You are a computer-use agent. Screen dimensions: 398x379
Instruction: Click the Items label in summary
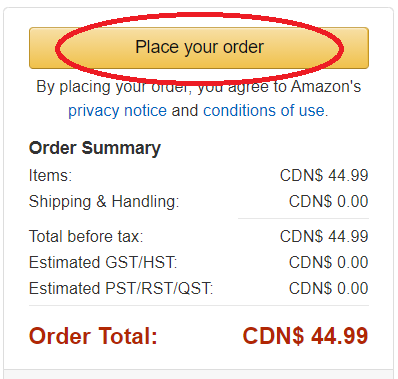50,175
